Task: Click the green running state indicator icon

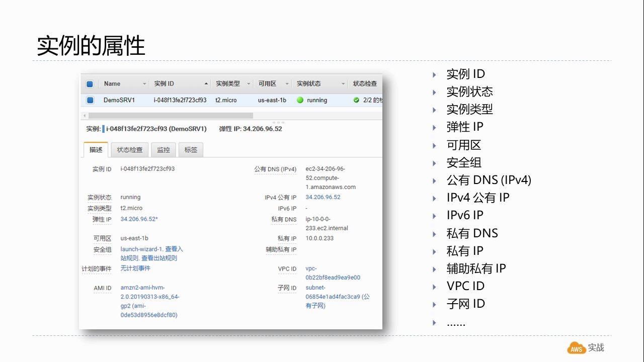Action: (x=300, y=100)
